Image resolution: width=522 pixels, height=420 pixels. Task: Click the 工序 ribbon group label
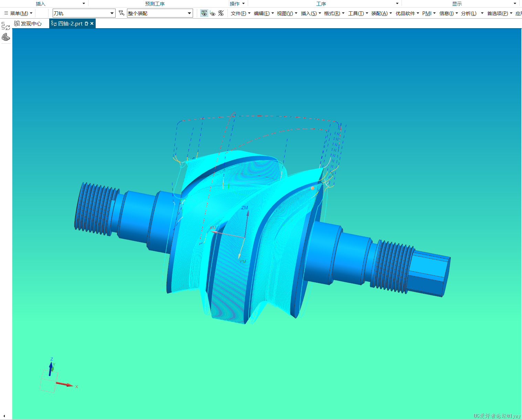click(321, 4)
